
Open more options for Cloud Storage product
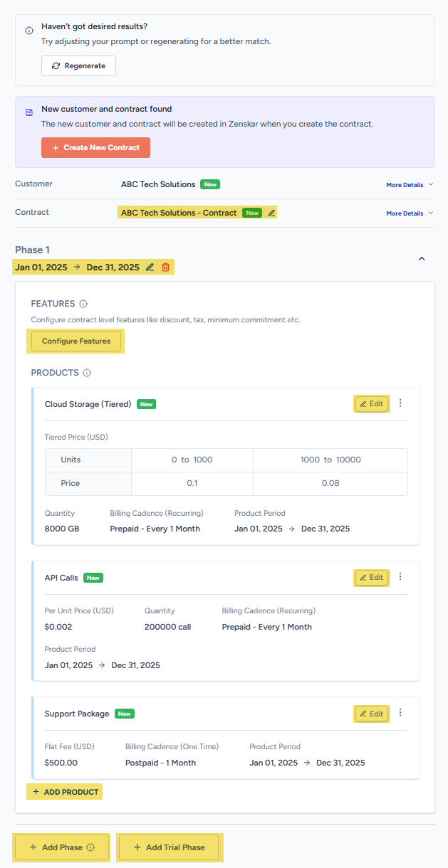pyautogui.click(x=400, y=403)
